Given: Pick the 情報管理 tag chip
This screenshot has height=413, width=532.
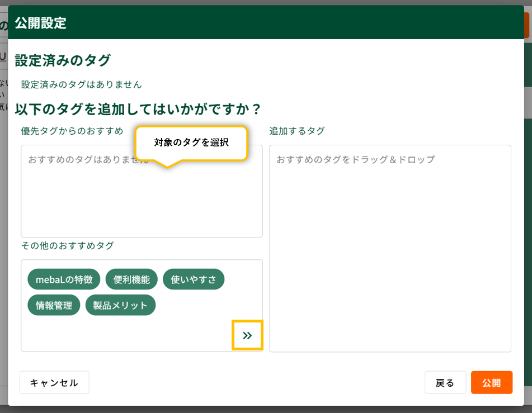Looking at the screenshot, I should point(54,305).
